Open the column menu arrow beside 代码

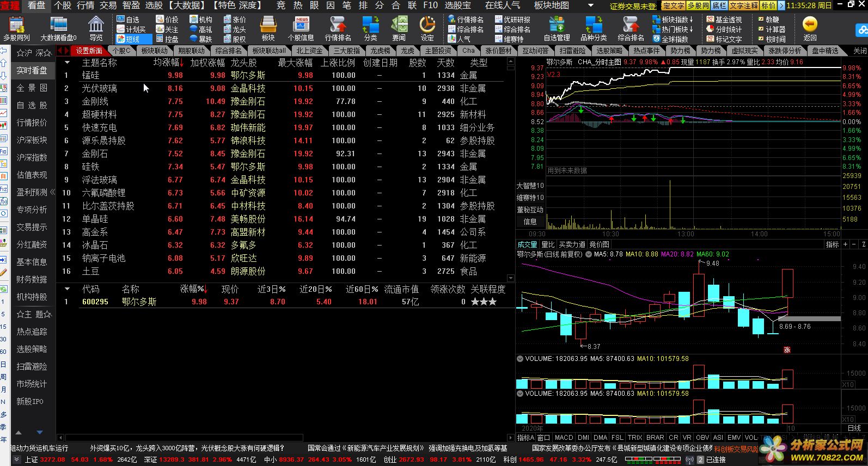[x=67, y=289]
